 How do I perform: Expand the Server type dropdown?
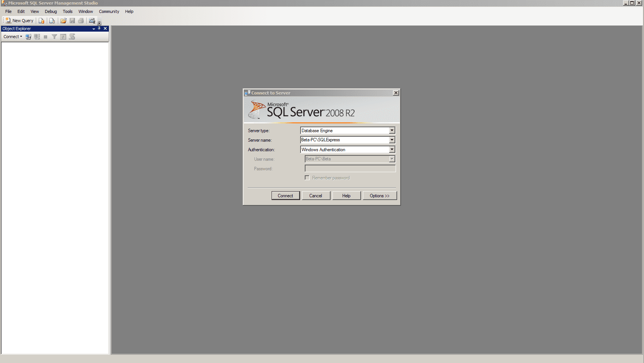(x=392, y=131)
